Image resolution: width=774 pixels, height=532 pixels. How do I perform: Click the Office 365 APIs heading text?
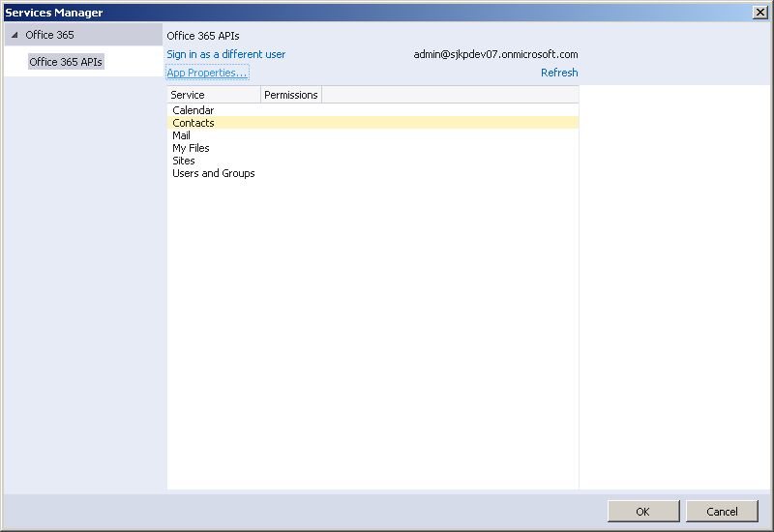(203, 36)
